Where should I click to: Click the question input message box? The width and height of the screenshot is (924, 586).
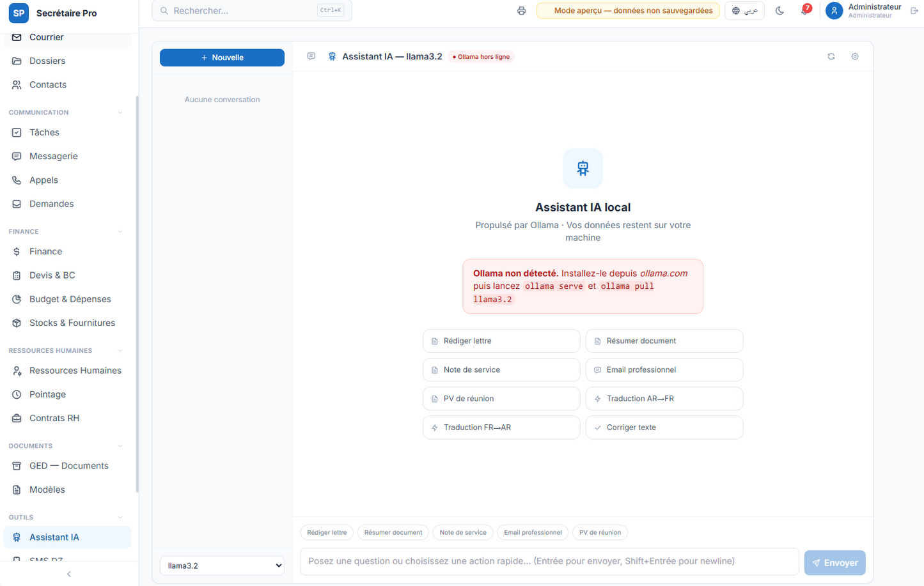[x=549, y=561]
